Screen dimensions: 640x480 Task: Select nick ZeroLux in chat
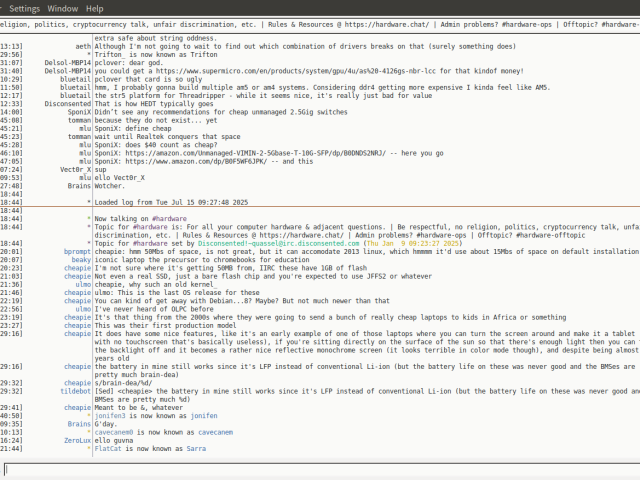tap(77, 440)
